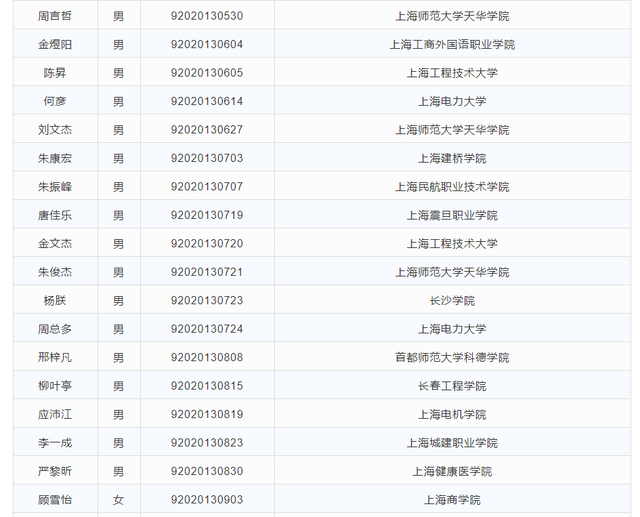The width and height of the screenshot is (640, 517).
Task: Select the name 金文杰
Action: (x=55, y=244)
